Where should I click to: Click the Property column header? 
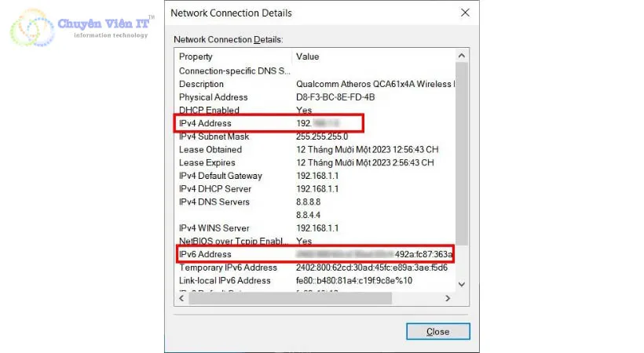coord(196,56)
